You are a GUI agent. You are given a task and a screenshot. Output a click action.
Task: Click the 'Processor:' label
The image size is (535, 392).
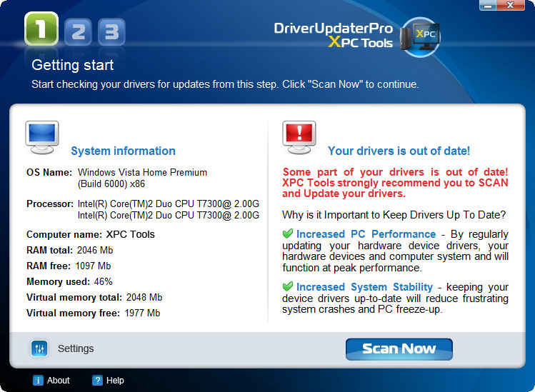[50, 203]
